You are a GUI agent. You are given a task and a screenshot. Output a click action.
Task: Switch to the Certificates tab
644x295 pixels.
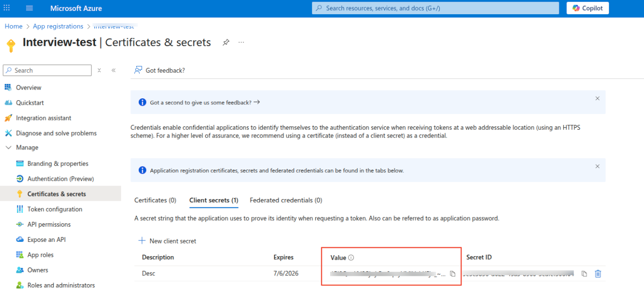click(155, 200)
